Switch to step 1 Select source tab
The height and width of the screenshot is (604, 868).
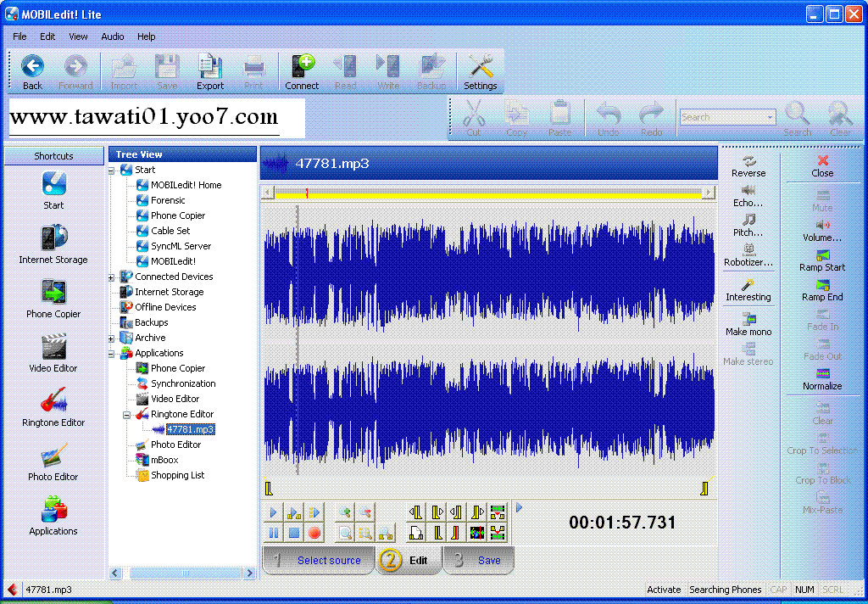coord(319,560)
